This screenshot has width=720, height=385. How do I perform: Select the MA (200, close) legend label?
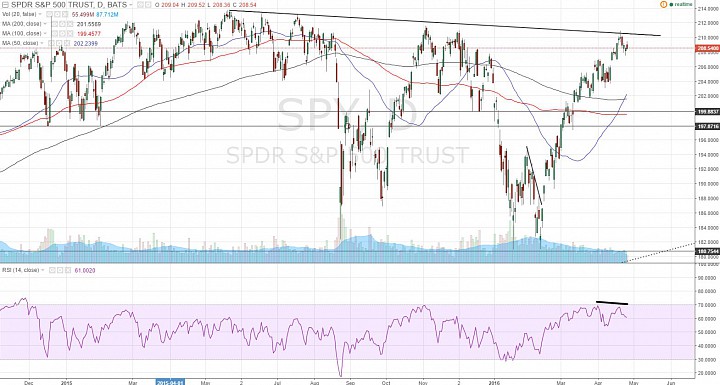tap(22, 24)
